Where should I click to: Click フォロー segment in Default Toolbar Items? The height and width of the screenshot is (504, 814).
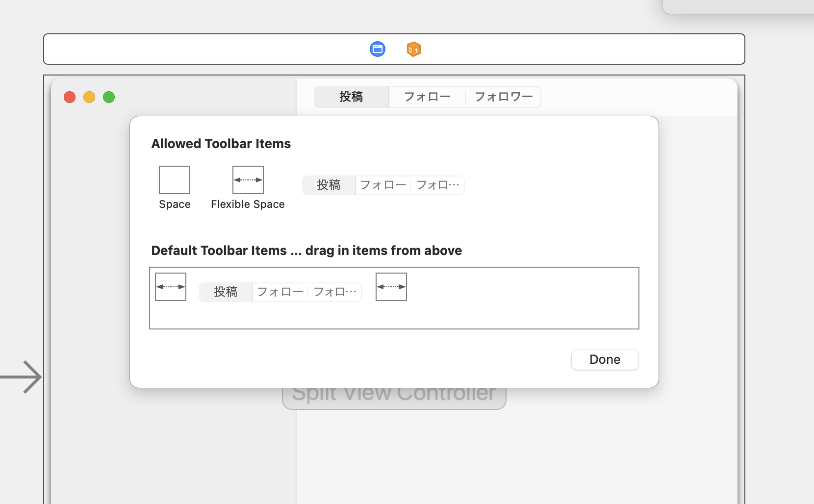pos(280,292)
